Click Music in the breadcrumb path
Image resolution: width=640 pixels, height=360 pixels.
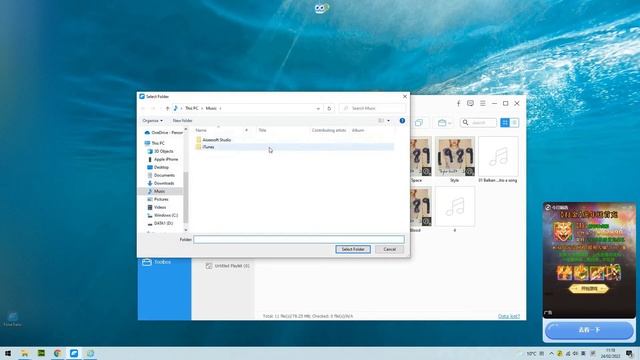tap(211, 108)
